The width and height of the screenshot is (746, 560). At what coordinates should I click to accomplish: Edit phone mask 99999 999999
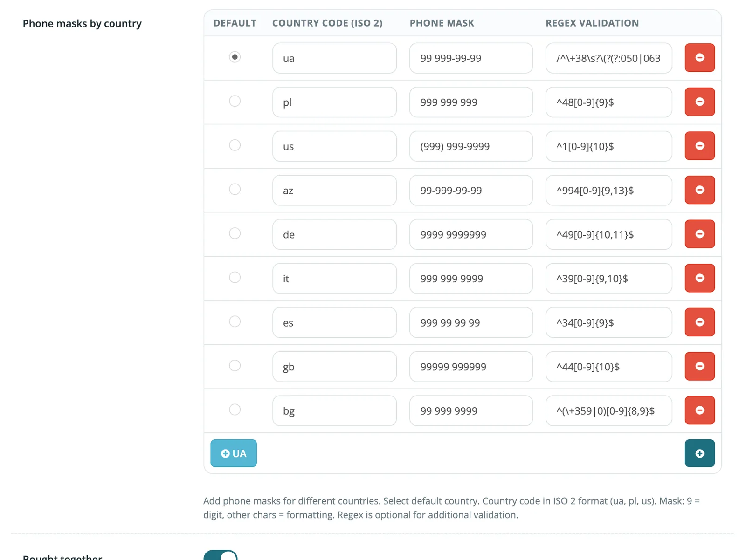point(471,367)
